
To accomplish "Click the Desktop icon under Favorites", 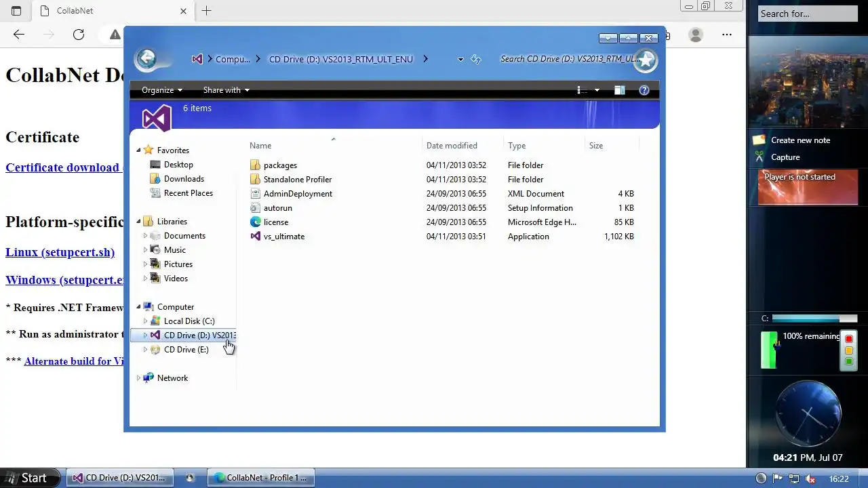I will coord(155,165).
